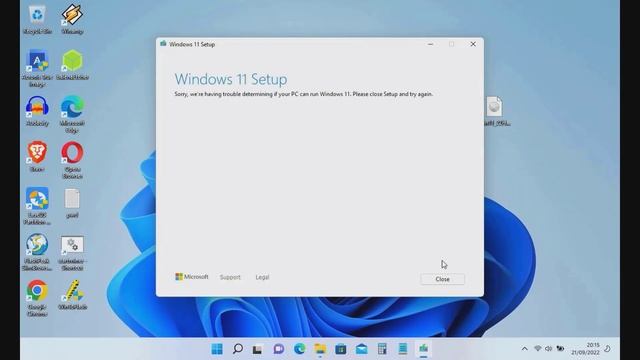Minimize the Windows 11 Setup window
640x360 pixels.
point(430,44)
